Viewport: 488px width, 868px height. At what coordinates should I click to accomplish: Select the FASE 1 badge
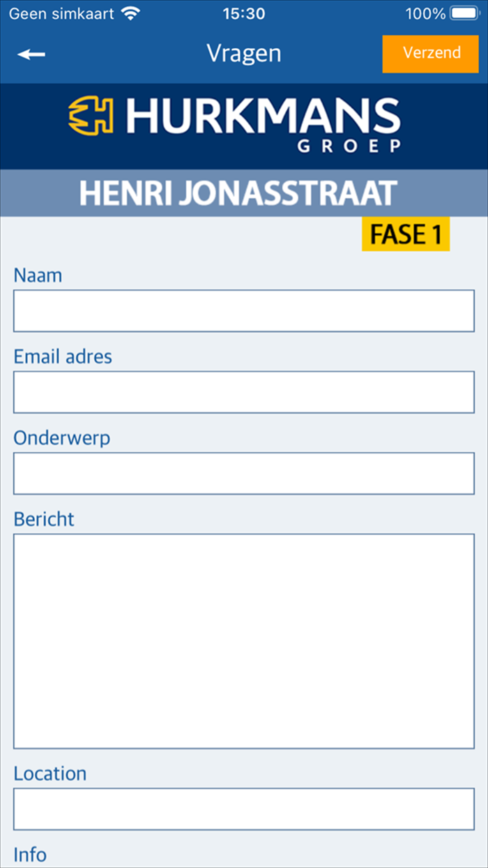406,235
